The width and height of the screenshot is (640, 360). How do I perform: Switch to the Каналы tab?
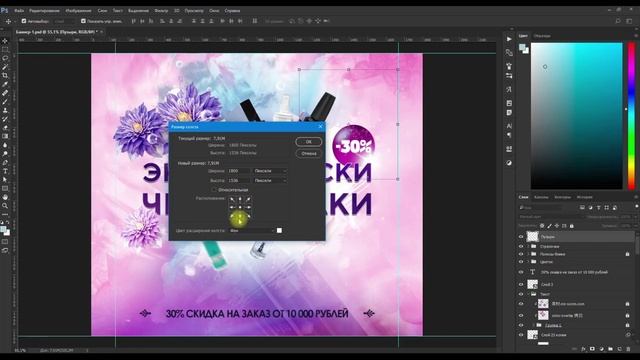point(541,197)
